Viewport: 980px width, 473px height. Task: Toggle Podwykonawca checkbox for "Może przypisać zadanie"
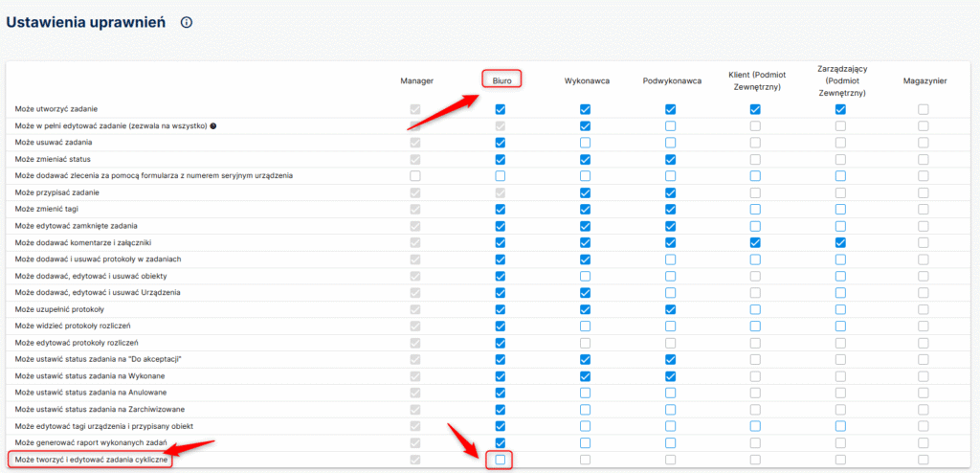(x=670, y=192)
